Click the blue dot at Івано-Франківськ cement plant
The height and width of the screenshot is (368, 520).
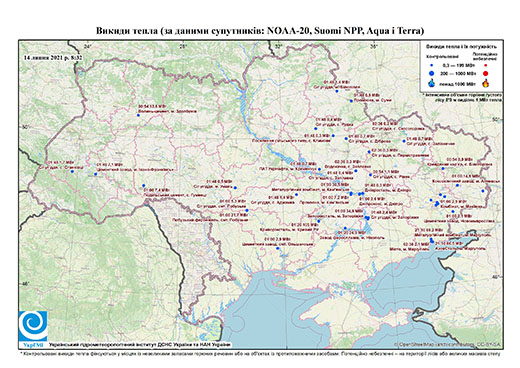95,174
